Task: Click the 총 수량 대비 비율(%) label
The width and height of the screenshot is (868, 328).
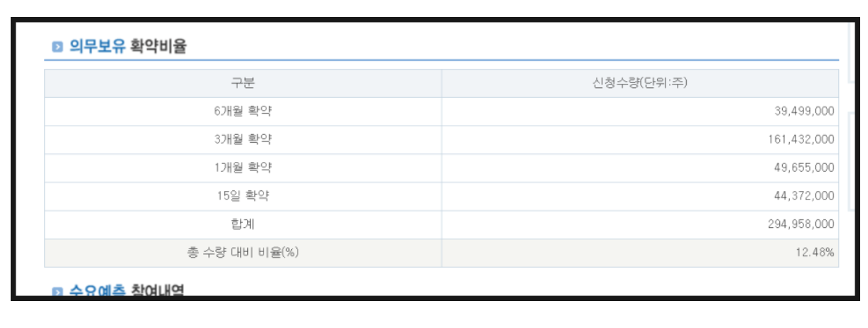Action: pyautogui.click(x=243, y=253)
